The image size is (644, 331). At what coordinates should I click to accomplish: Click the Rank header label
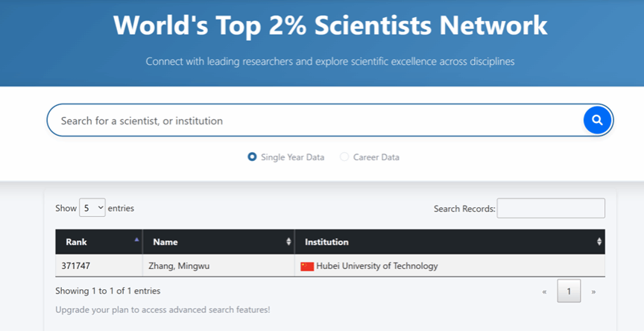click(76, 242)
